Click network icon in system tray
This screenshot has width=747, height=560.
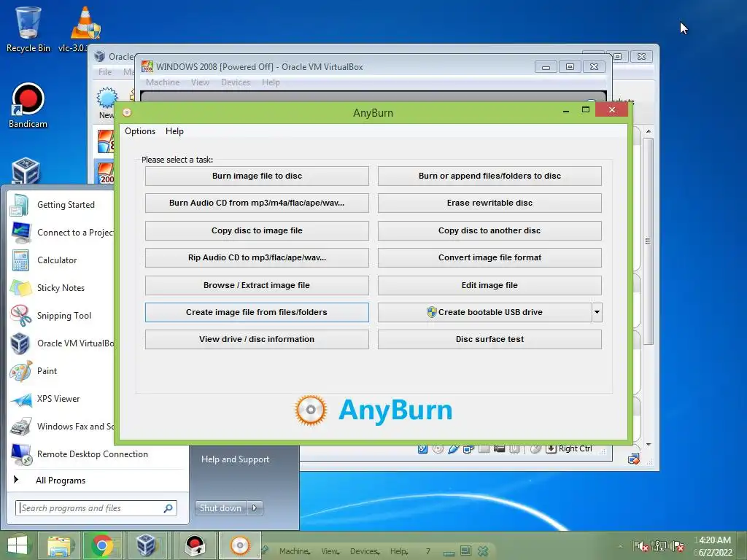tap(660, 546)
